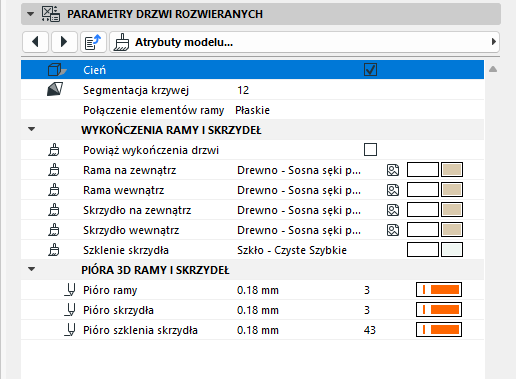Click the Segmentacja krzywej icon
The height and width of the screenshot is (379, 516).
[x=55, y=89]
